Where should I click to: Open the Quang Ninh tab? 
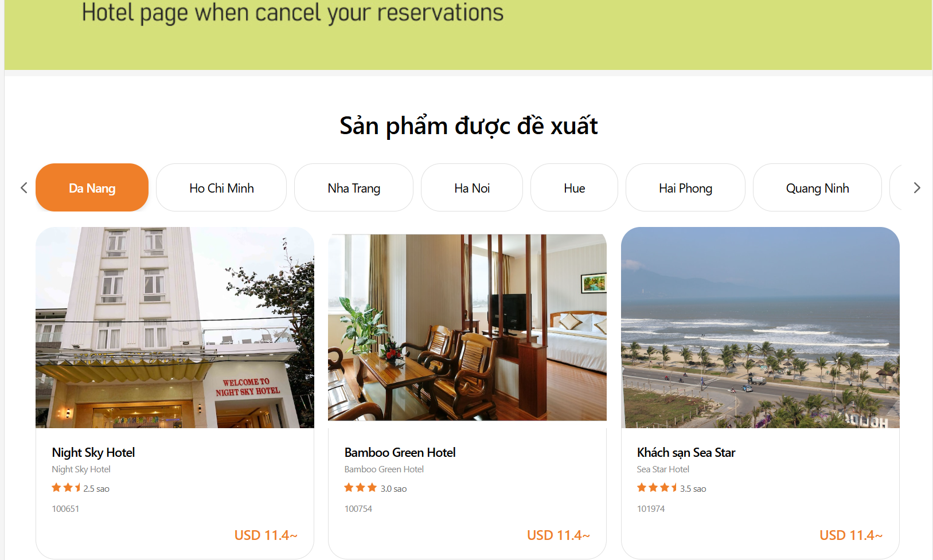817,188
